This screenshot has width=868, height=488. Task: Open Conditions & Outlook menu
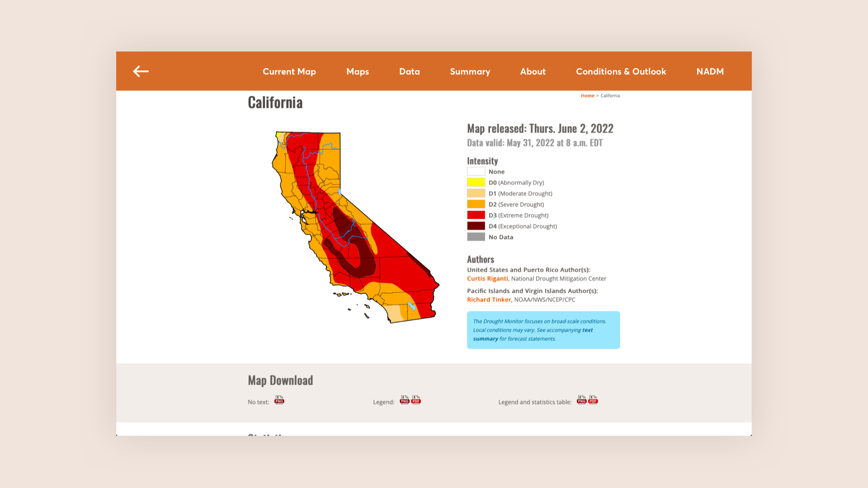click(621, 71)
